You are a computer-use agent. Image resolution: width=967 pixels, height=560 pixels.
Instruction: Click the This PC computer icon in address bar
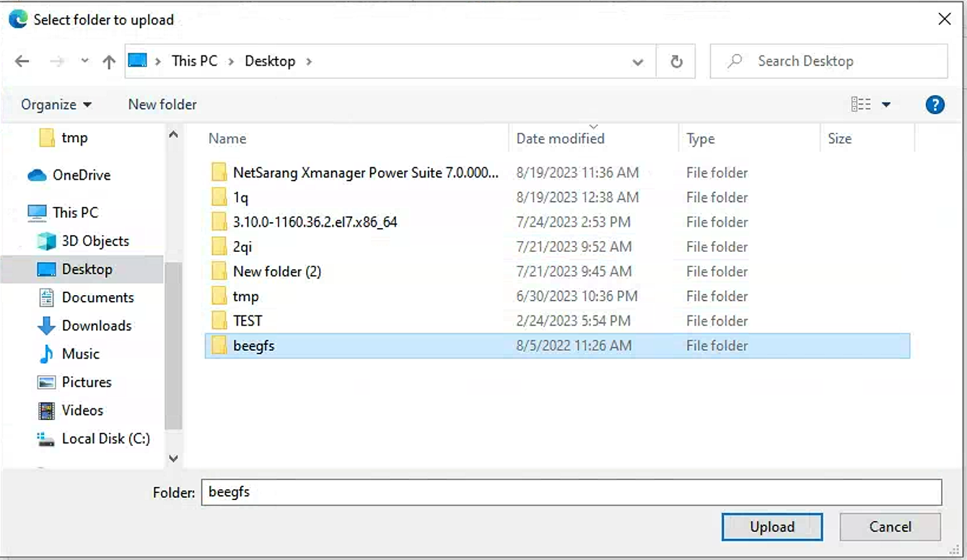(x=137, y=61)
